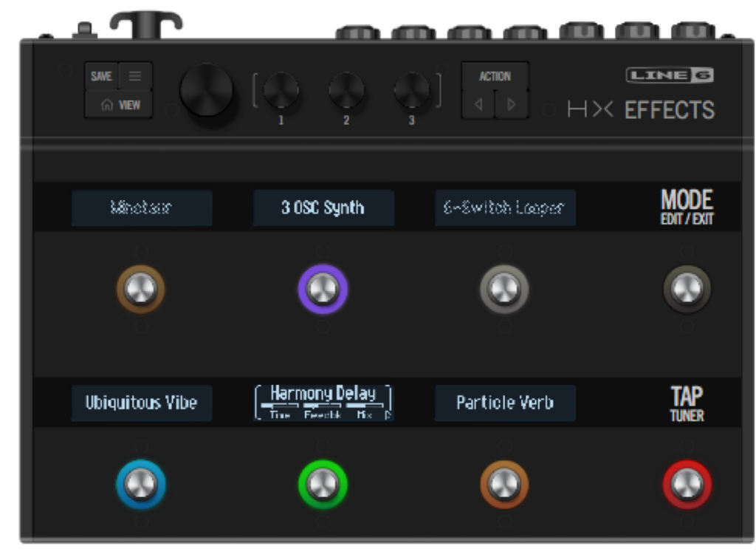Click knob 2

click(x=346, y=90)
